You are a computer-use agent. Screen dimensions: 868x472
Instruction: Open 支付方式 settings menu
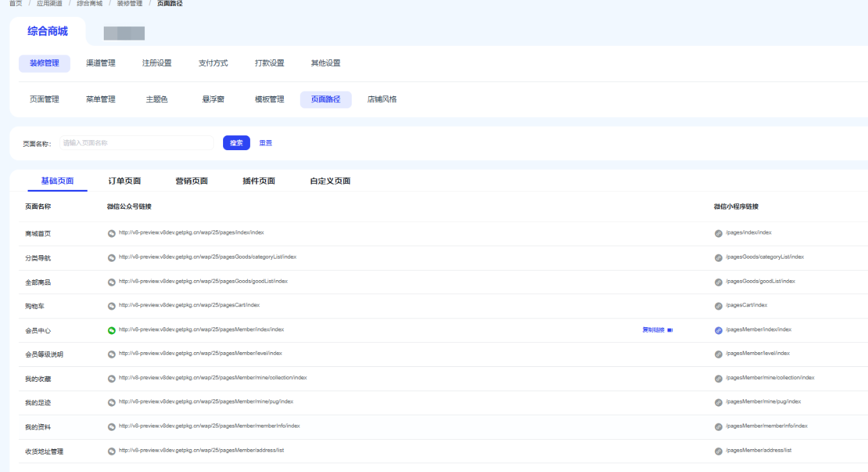213,63
